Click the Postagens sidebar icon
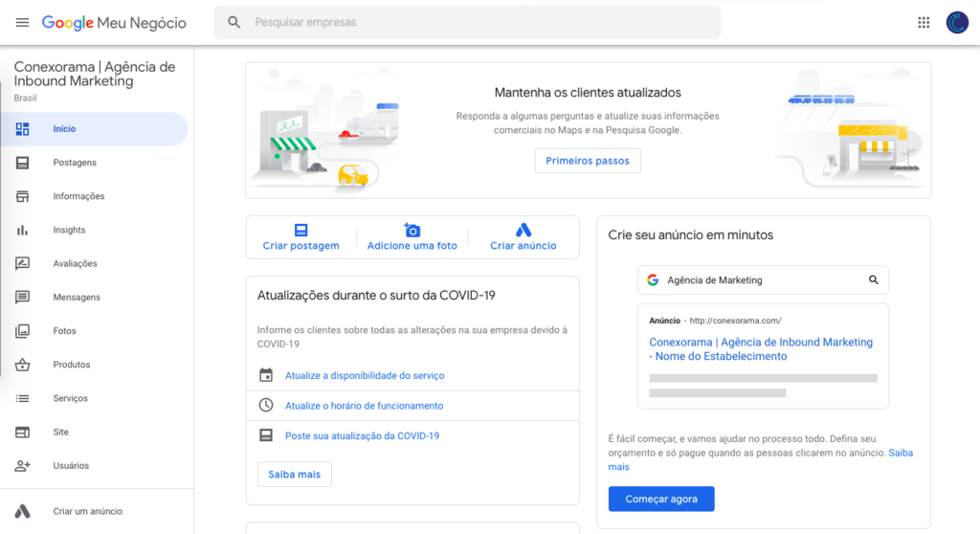 23,163
